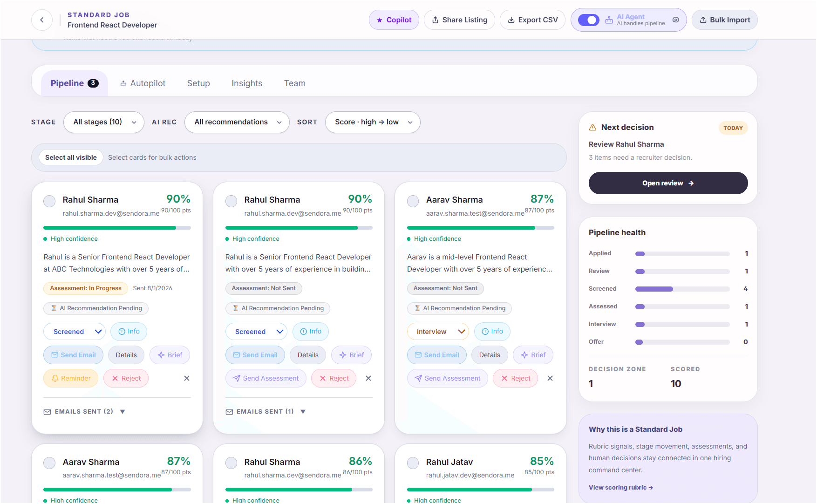Expand Emails Sent (1) section

coord(266,412)
